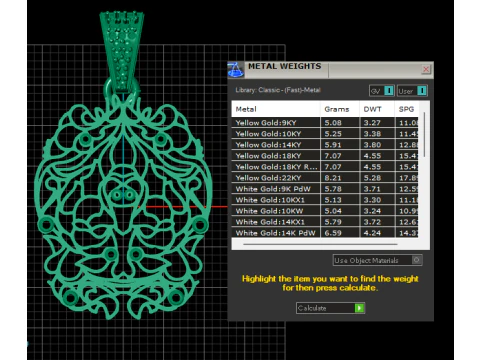Click the horizontal scrollbar under metals list
Image resolution: width=480 pixels, height=360 pixels.
(x=320, y=244)
